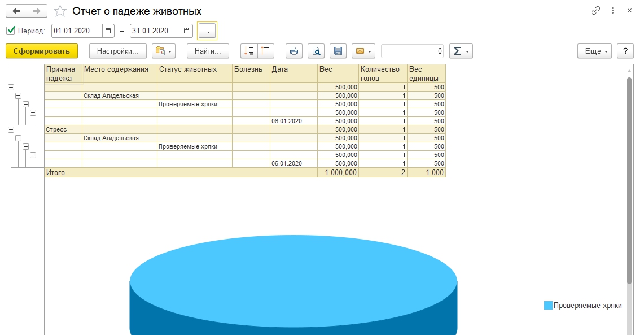Click the period end date field
This screenshot has height=335, width=644.
[x=156, y=31]
